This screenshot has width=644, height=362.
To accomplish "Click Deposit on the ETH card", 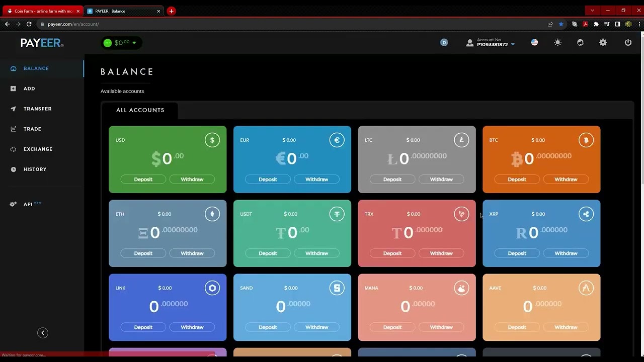I will pos(143,253).
